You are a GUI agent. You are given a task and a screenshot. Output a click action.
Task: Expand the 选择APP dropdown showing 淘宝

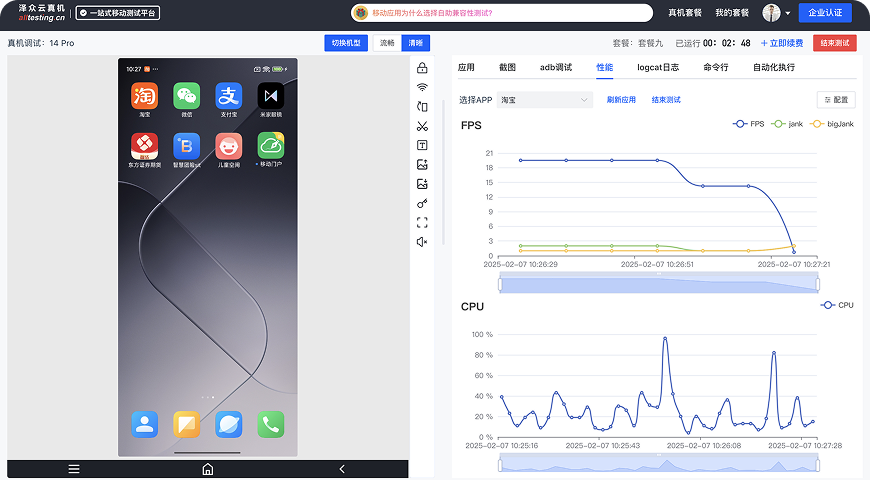[545, 100]
